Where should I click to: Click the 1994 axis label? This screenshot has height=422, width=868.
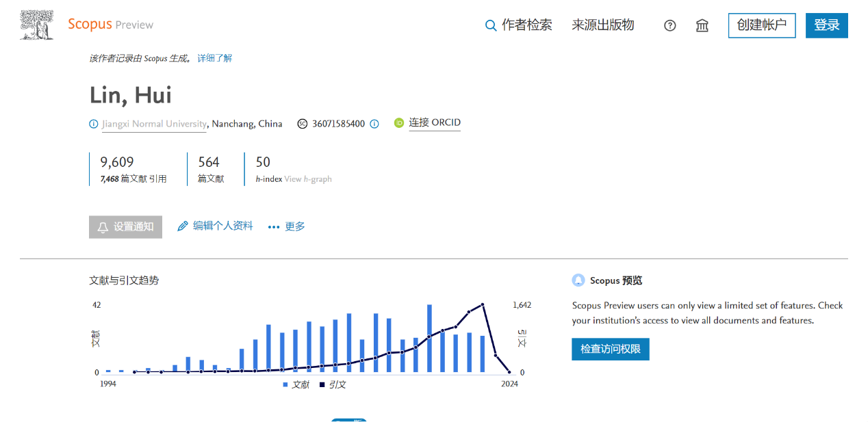[108, 384]
